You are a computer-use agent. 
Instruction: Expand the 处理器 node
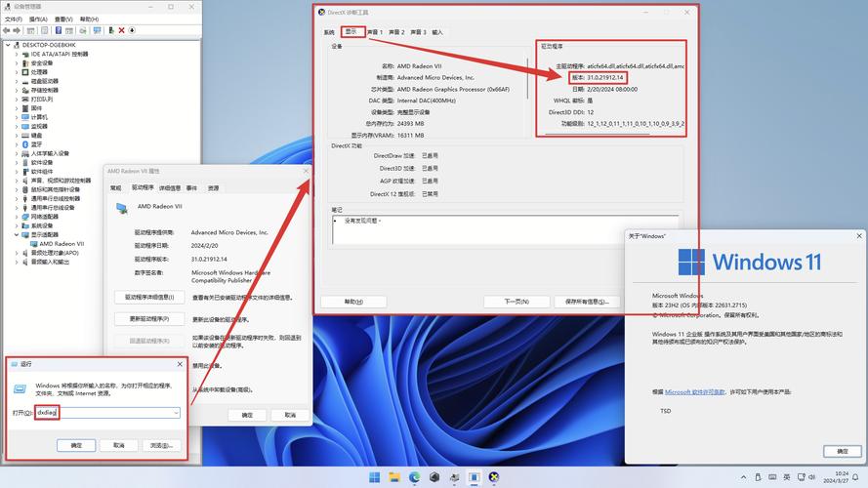tap(17, 72)
